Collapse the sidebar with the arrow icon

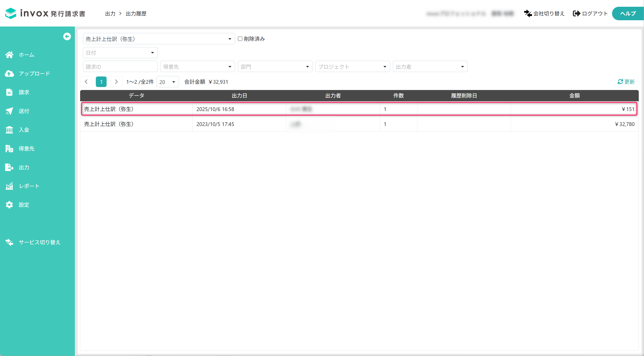67,36
